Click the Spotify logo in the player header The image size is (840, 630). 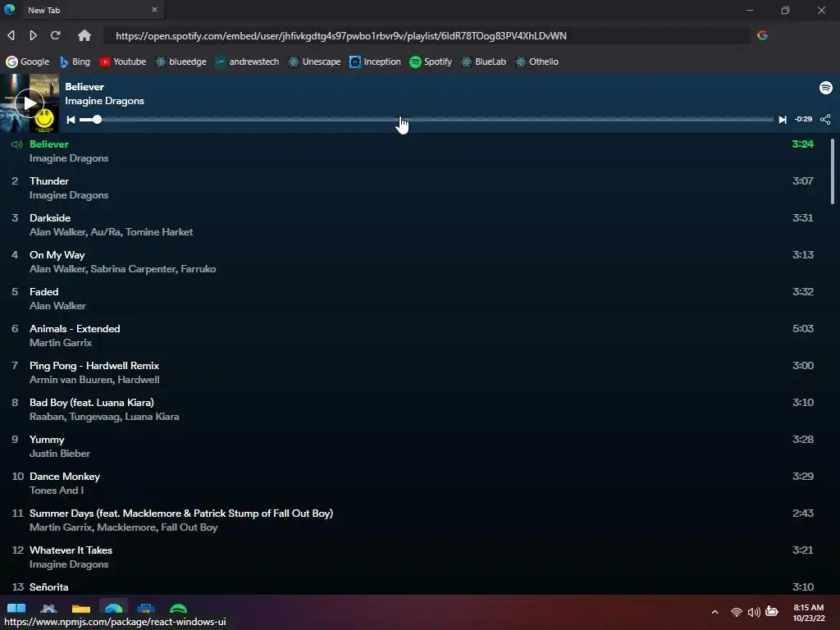click(x=825, y=87)
